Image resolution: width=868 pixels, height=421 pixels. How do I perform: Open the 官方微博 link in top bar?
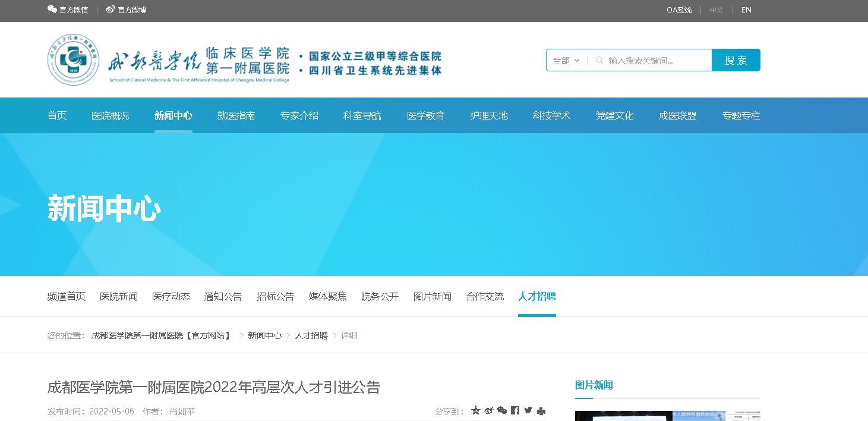point(126,10)
